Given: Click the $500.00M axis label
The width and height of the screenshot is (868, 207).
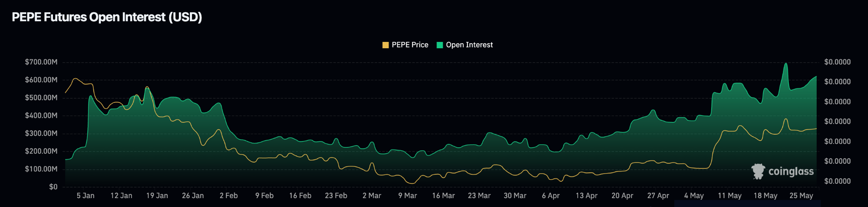Looking at the screenshot, I should click(x=41, y=98).
